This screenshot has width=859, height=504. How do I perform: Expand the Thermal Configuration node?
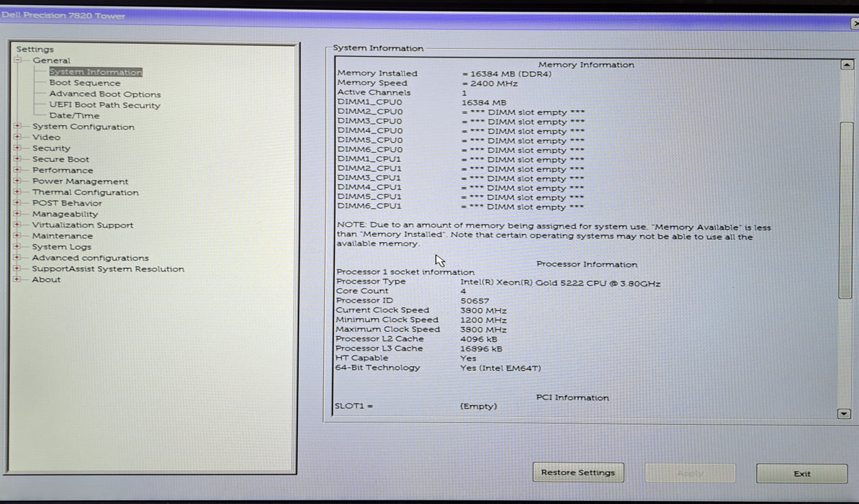[17, 192]
